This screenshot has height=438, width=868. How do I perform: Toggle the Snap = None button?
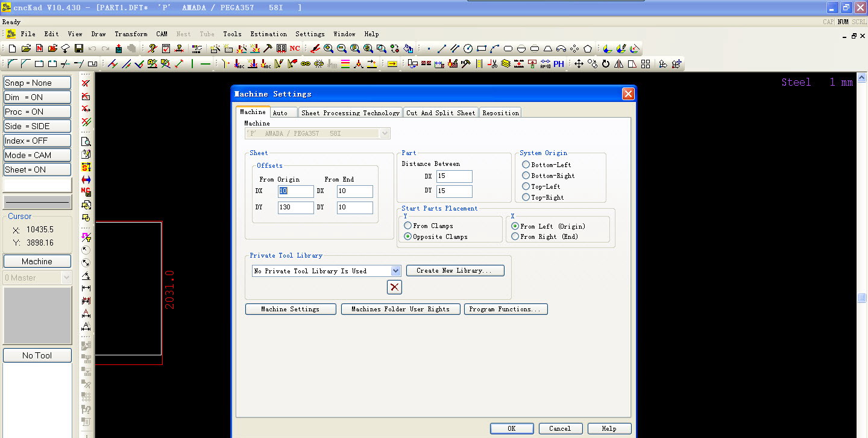click(37, 83)
